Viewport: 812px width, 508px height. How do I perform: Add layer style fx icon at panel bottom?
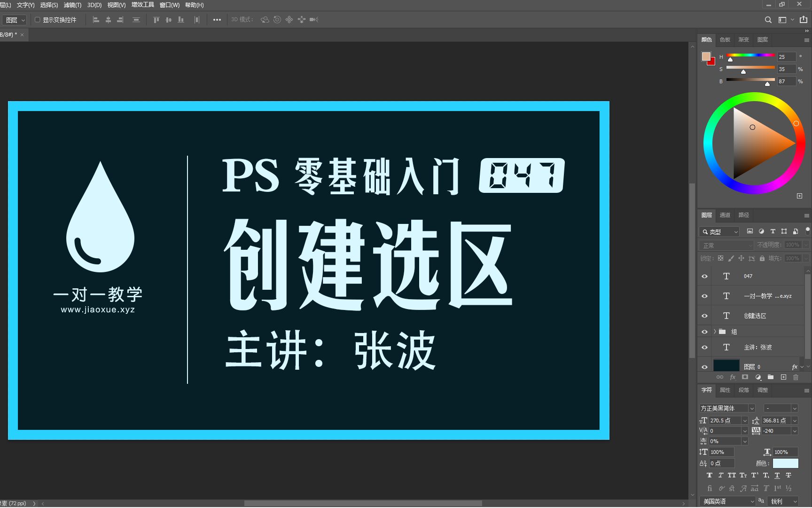click(x=733, y=377)
